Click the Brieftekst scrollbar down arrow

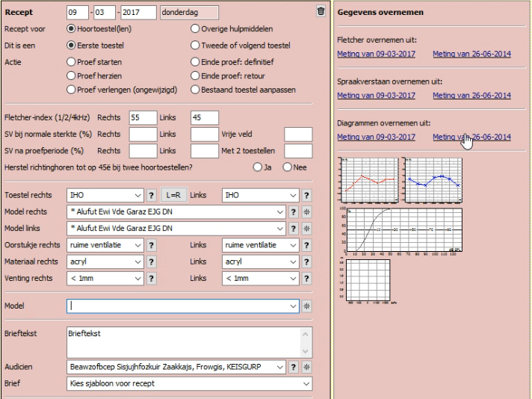coord(306,350)
